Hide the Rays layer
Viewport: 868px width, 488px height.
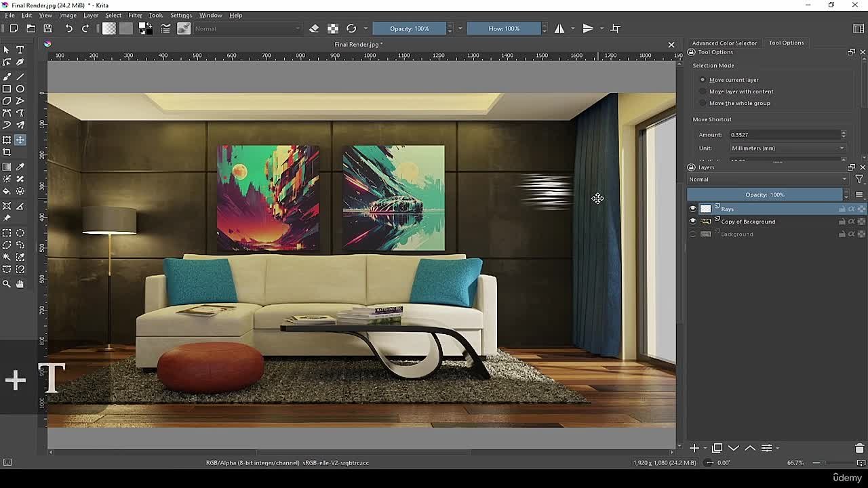point(692,209)
